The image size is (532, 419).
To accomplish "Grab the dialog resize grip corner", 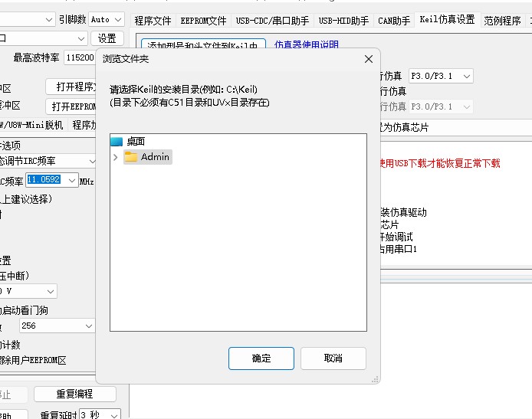I will (x=375, y=379).
